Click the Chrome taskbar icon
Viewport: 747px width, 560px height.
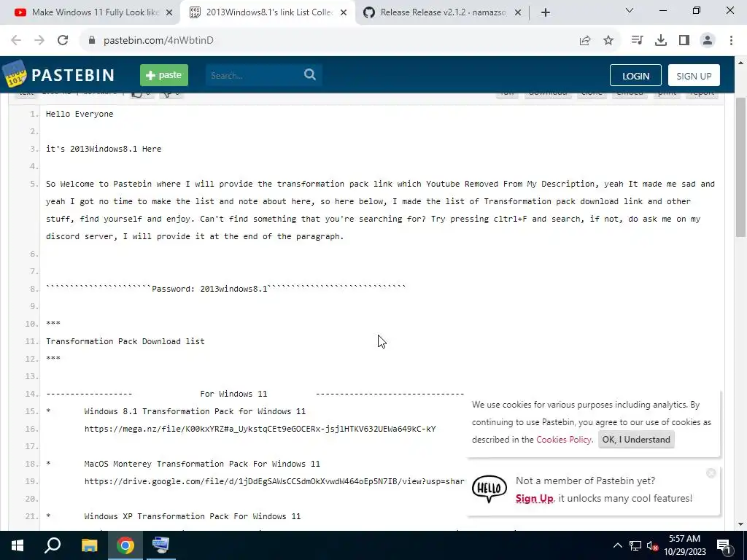125,545
